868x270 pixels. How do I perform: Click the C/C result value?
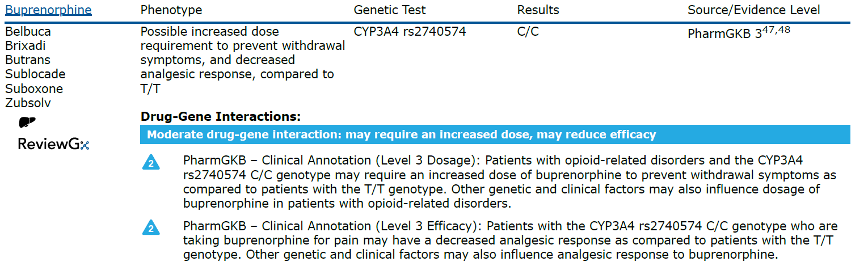[x=528, y=32]
